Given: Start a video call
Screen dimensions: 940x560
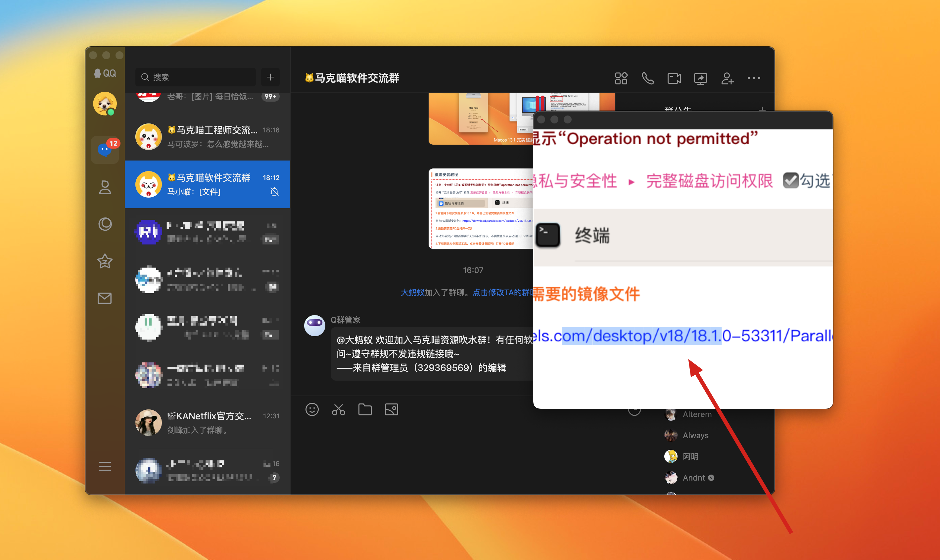Looking at the screenshot, I should [x=674, y=78].
